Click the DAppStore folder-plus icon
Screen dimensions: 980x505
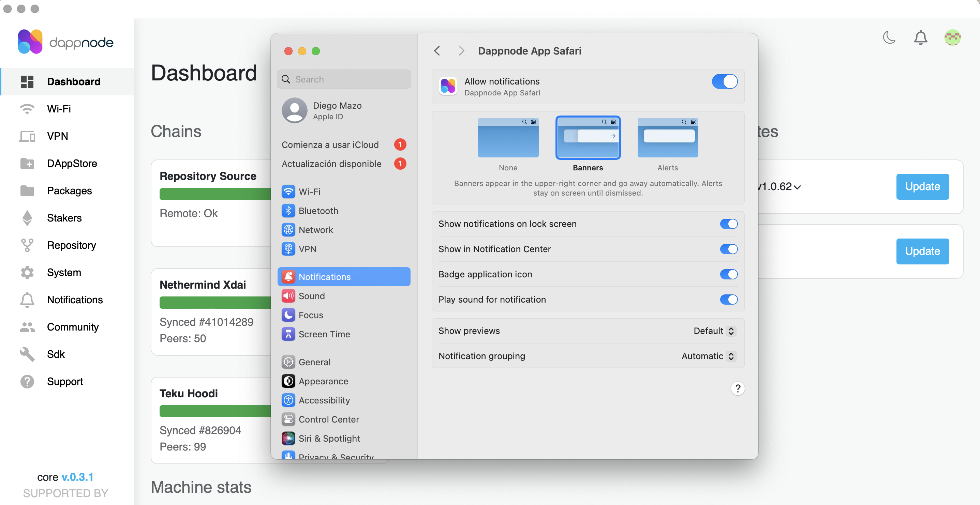(27, 164)
